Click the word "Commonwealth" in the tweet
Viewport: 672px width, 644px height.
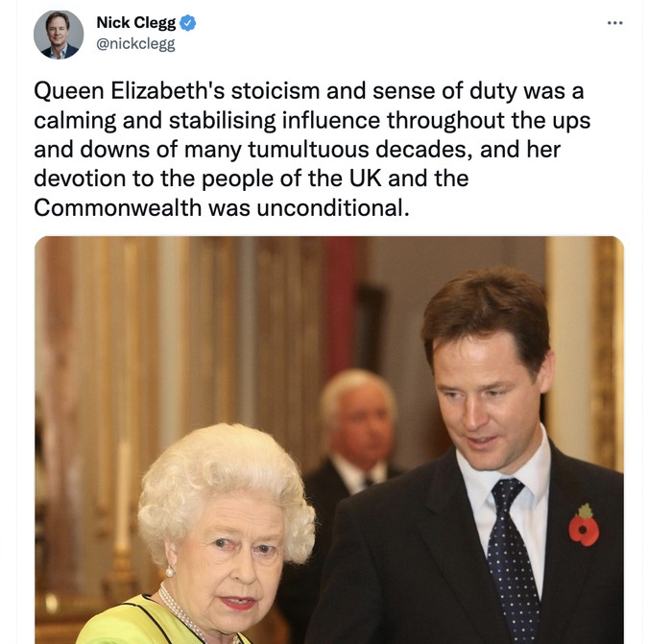pos(117,208)
